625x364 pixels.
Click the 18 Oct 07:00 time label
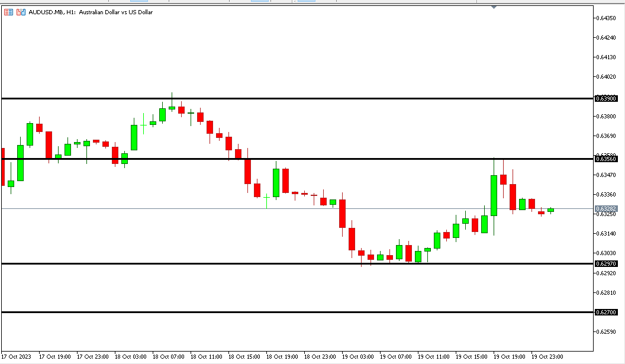[168, 356]
